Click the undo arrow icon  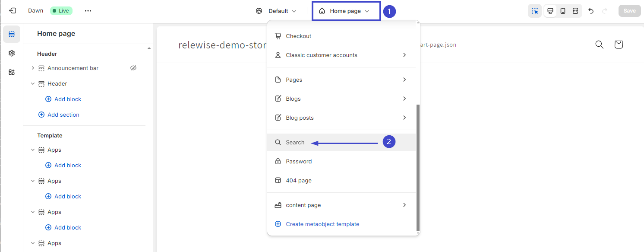coord(591,10)
